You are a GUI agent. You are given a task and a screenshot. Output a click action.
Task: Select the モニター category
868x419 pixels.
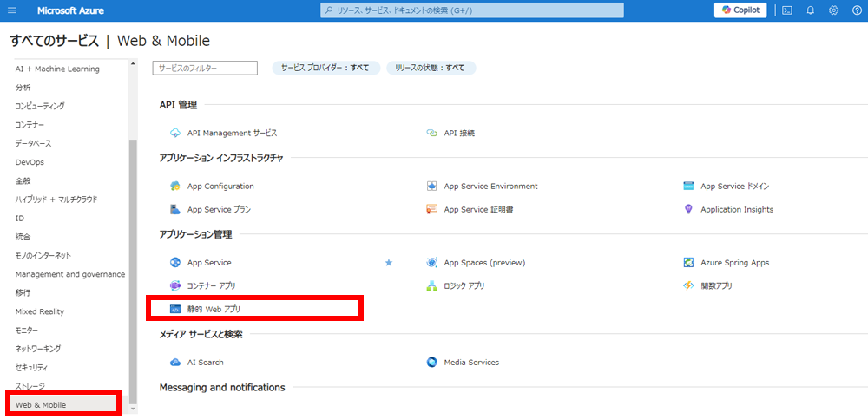[27, 331]
